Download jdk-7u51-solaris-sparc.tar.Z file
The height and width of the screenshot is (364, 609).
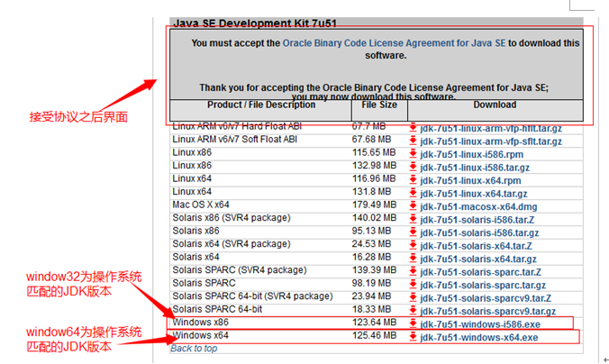pos(480,272)
